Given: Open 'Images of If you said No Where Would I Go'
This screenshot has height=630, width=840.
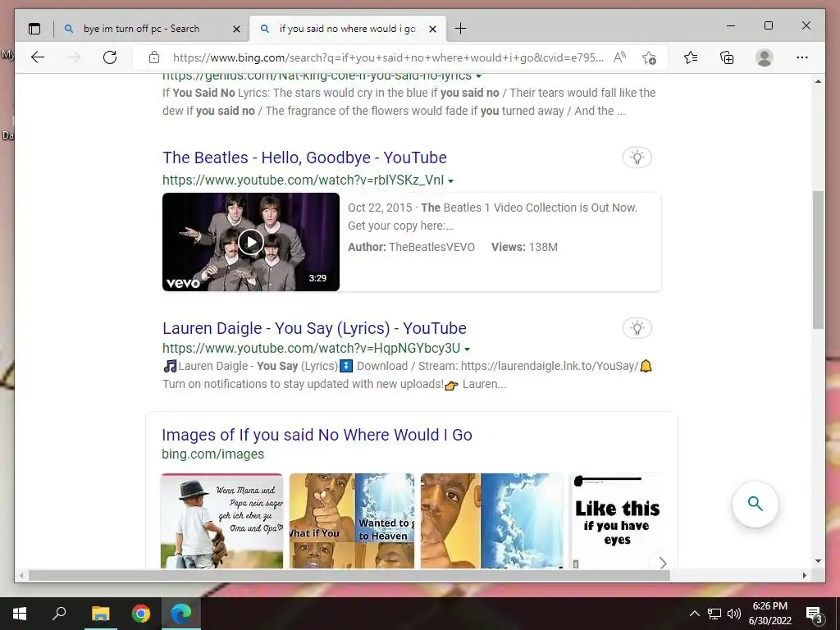Looking at the screenshot, I should (317, 435).
